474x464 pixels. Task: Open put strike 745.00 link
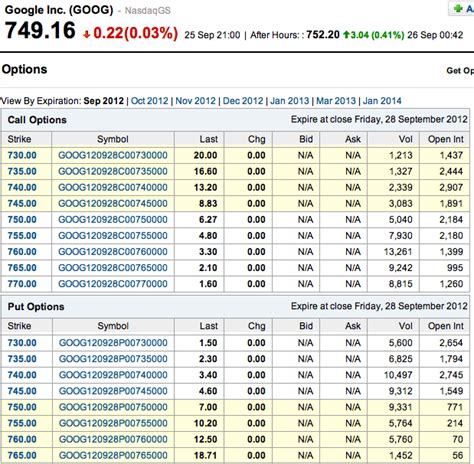pyautogui.click(x=22, y=391)
